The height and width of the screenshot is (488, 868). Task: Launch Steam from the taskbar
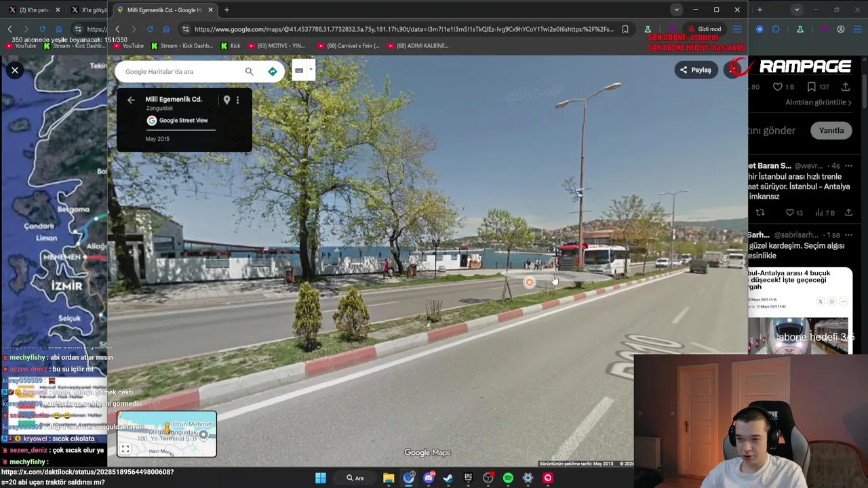click(x=448, y=478)
